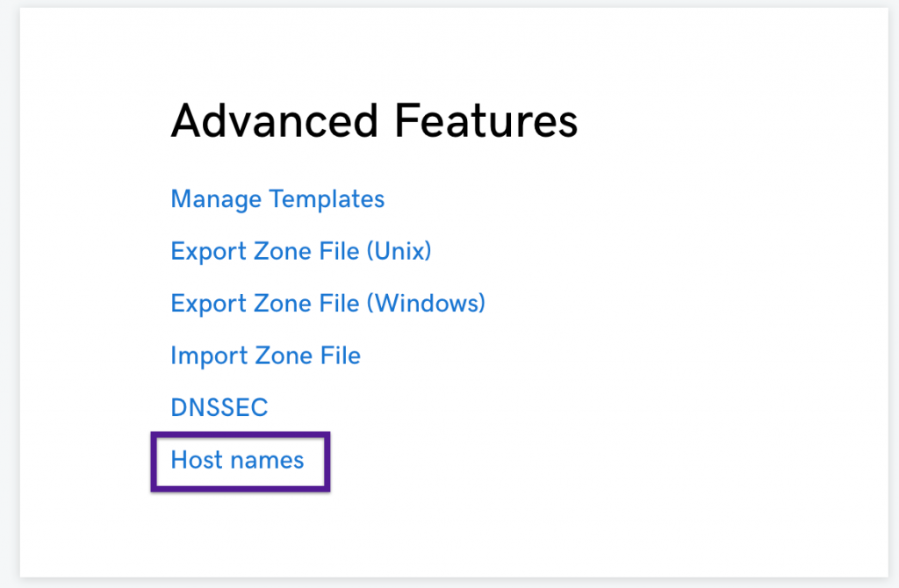This screenshot has width=899, height=588.
Task: Click the Advanced Features heading
Action: [374, 120]
